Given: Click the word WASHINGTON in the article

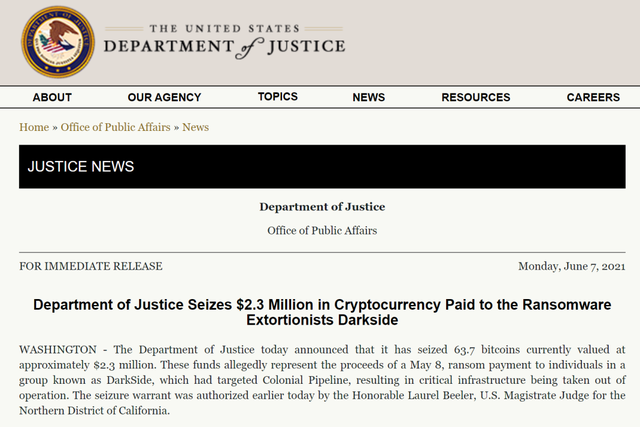Looking at the screenshot, I should click(58, 350).
